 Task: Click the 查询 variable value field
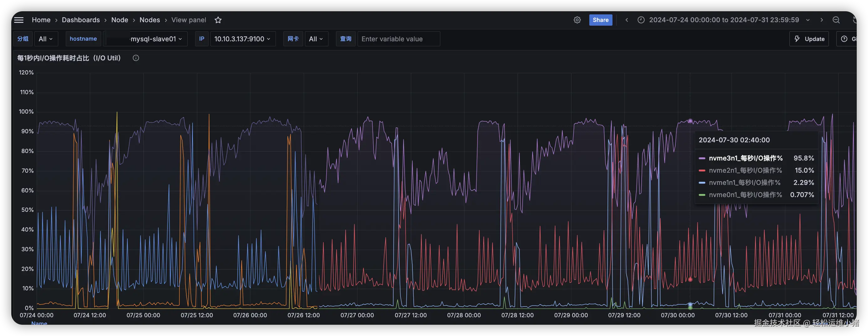coord(399,39)
